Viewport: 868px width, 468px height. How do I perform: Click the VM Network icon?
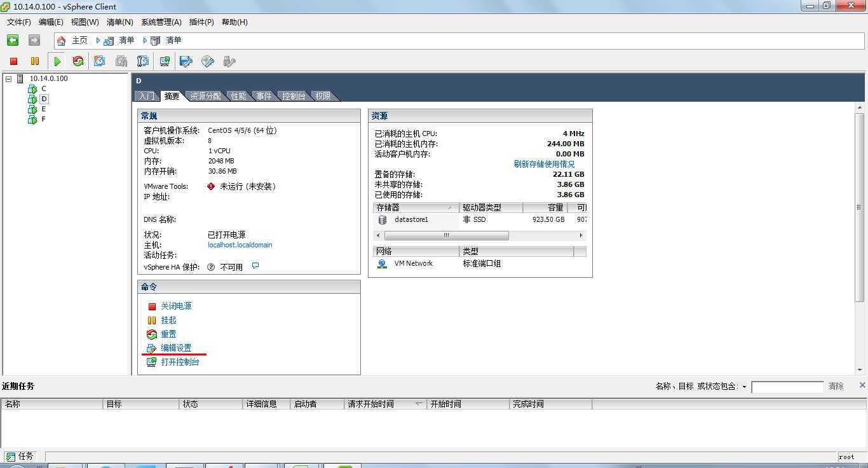382,263
